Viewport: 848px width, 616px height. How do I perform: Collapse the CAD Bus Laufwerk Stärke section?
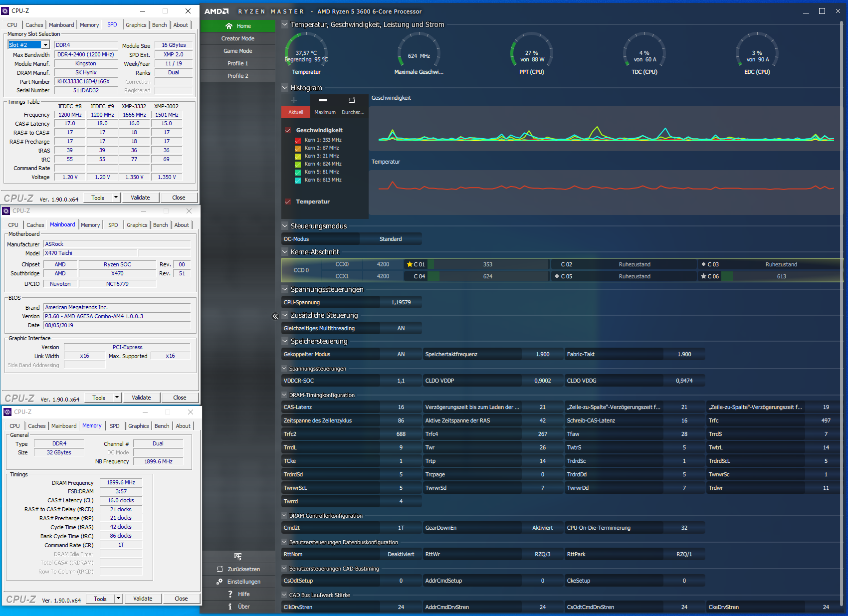pos(285,595)
